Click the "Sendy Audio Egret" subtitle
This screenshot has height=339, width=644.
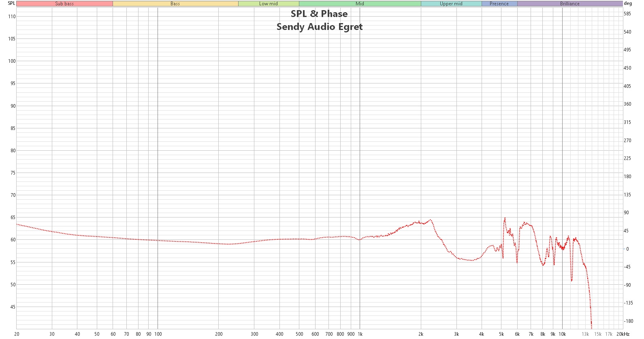click(320, 27)
